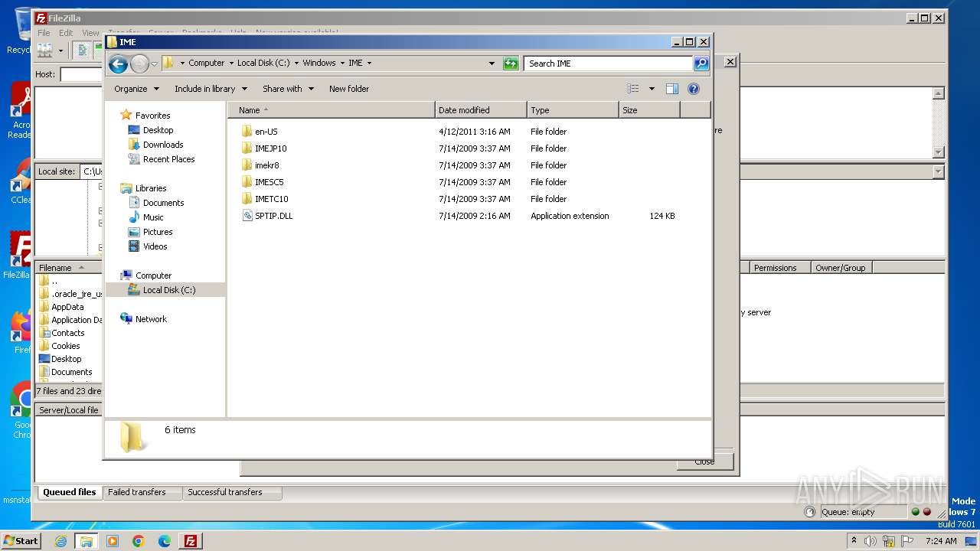980x551 pixels.
Task: Open Recent Places
Action: click(168, 159)
